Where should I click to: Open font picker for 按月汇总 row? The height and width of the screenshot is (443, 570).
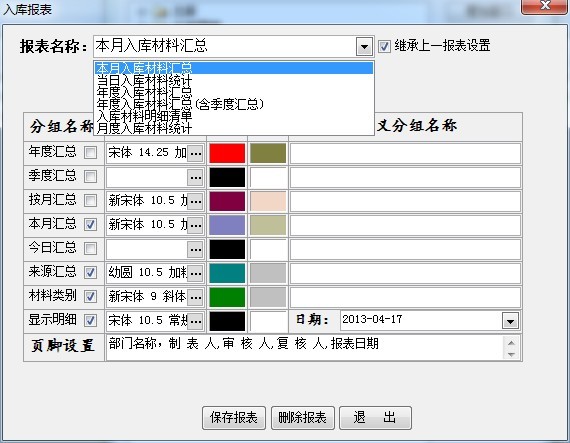[196, 201]
